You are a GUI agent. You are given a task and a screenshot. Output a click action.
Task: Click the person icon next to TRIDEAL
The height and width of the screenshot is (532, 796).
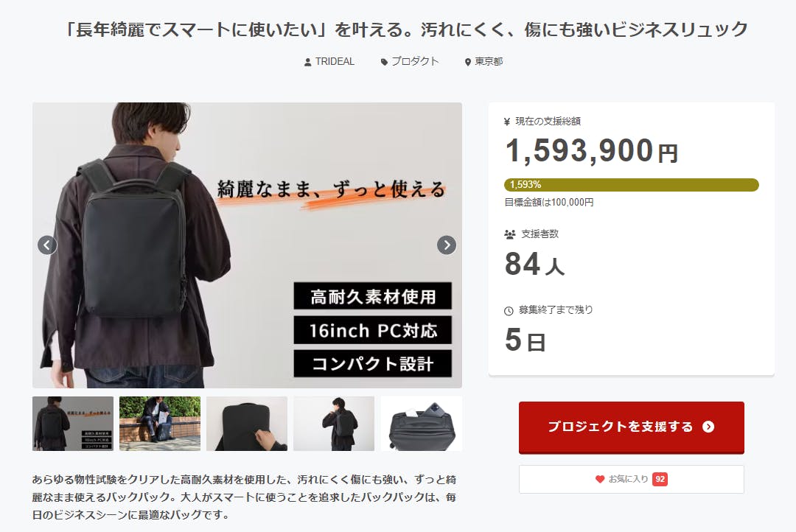pyautogui.click(x=307, y=62)
